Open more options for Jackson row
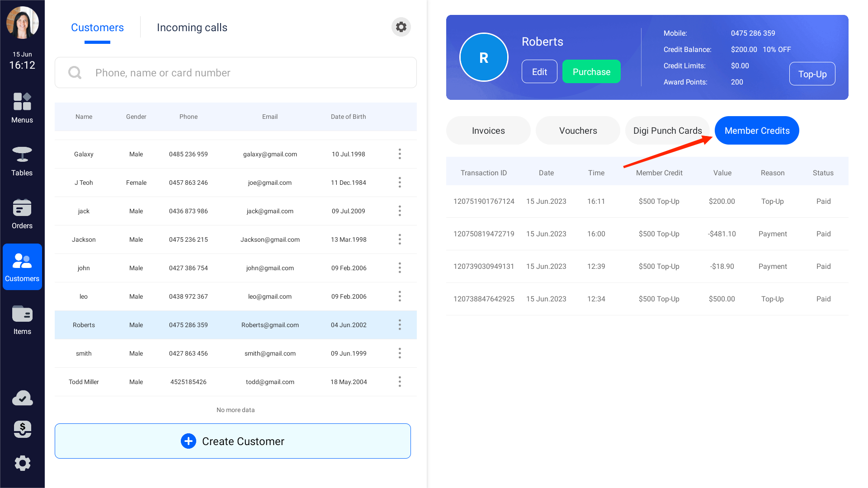This screenshot has width=868, height=488. coord(400,239)
